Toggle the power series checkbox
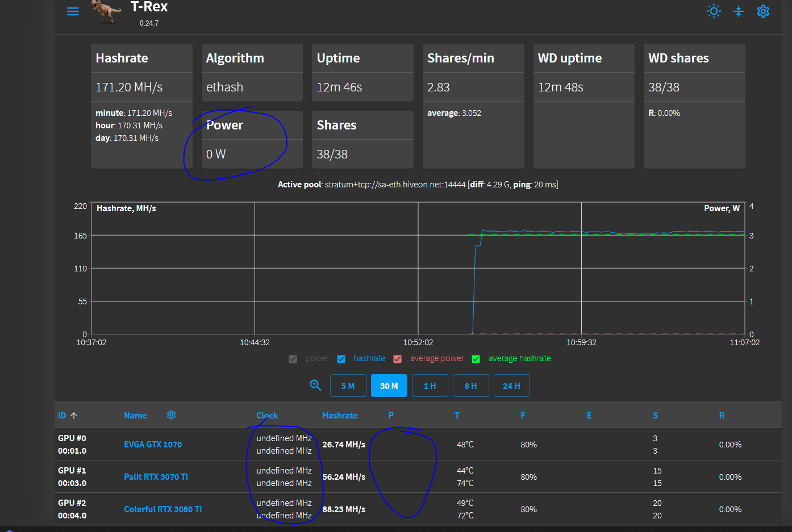 pos(293,359)
